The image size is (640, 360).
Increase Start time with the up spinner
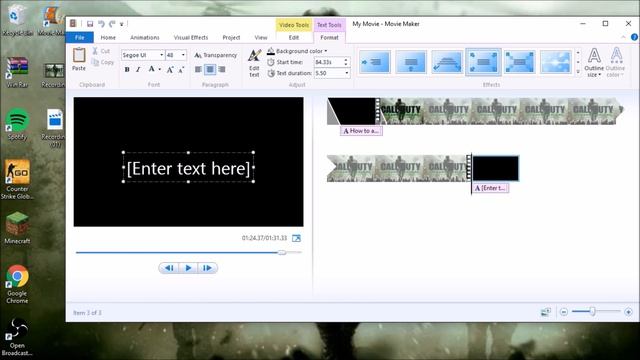click(346, 60)
